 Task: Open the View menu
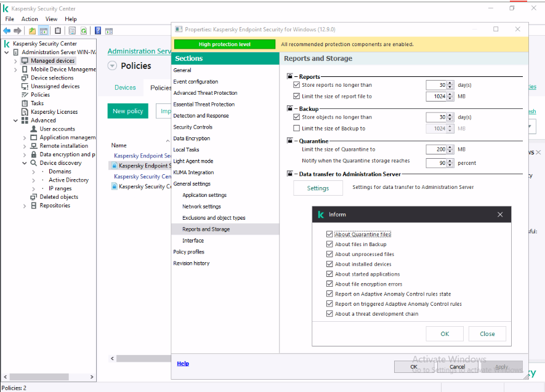coord(52,19)
